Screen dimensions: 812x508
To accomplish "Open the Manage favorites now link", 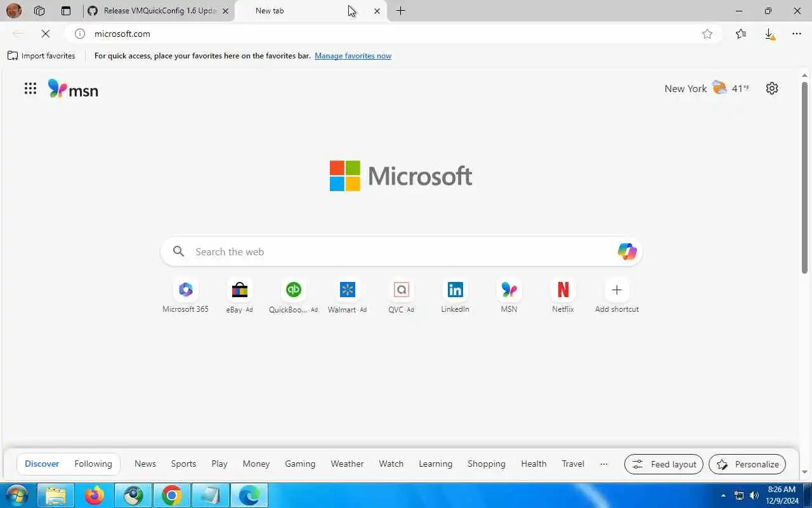I will point(353,56).
